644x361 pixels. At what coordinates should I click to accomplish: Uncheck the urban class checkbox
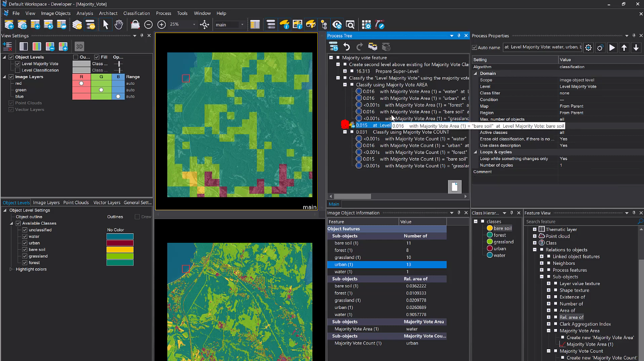tap(25, 243)
